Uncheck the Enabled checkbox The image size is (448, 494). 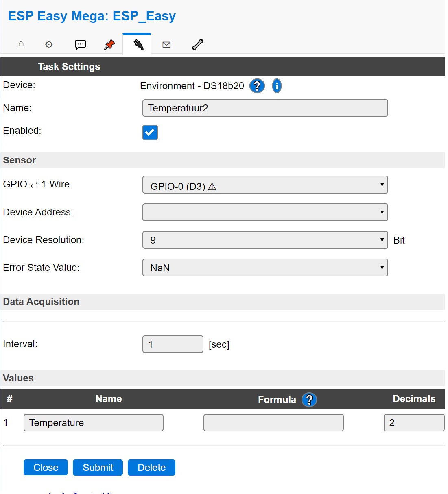click(150, 132)
